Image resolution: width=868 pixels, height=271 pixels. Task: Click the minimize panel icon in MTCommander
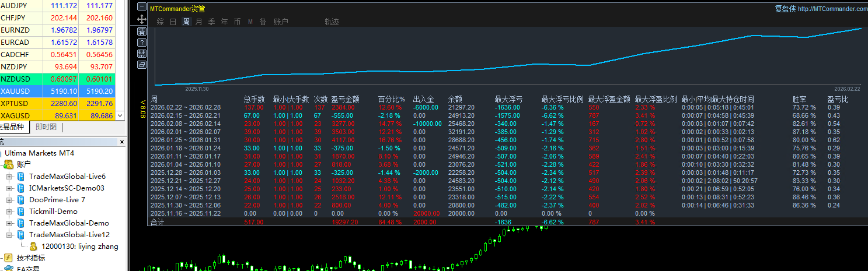pos(141,8)
